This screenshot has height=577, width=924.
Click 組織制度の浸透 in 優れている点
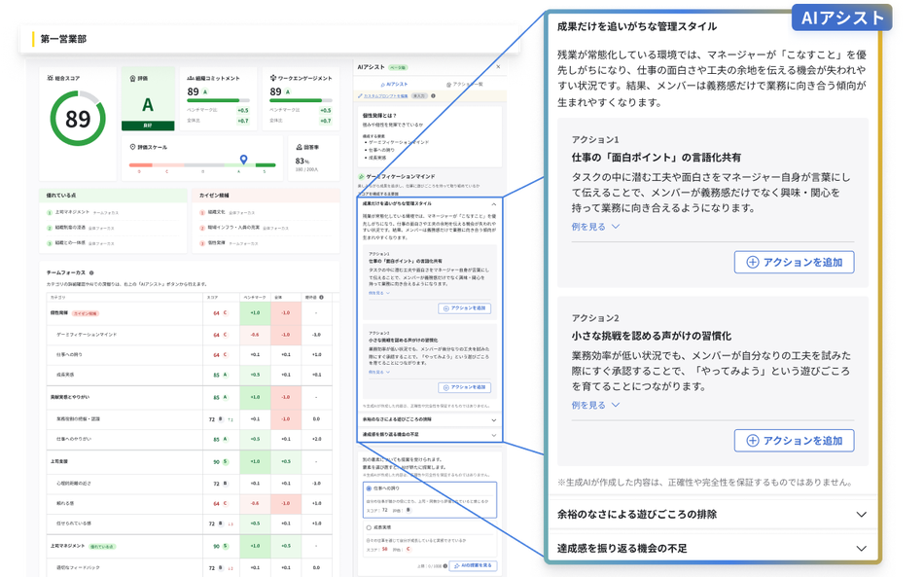(x=70, y=228)
